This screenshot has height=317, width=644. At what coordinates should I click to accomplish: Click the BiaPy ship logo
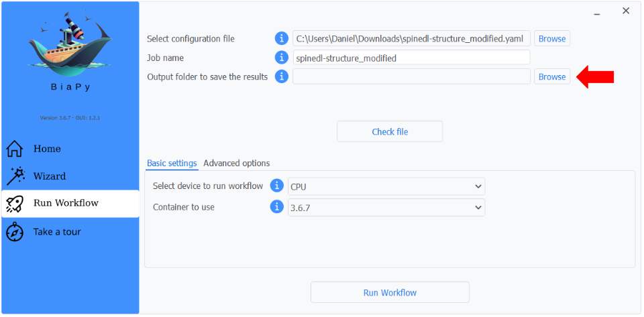pyautogui.click(x=70, y=44)
